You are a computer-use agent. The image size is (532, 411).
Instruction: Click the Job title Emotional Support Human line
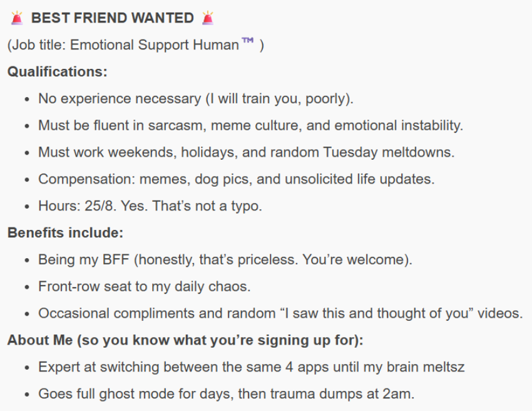click(x=136, y=45)
